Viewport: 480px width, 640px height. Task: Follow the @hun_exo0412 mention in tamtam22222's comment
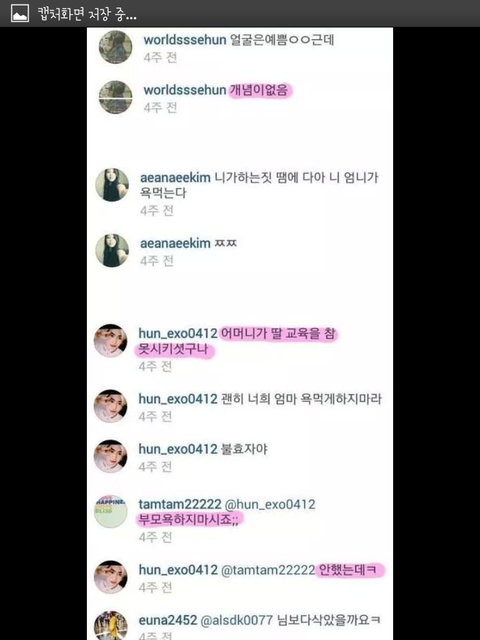click(270, 504)
